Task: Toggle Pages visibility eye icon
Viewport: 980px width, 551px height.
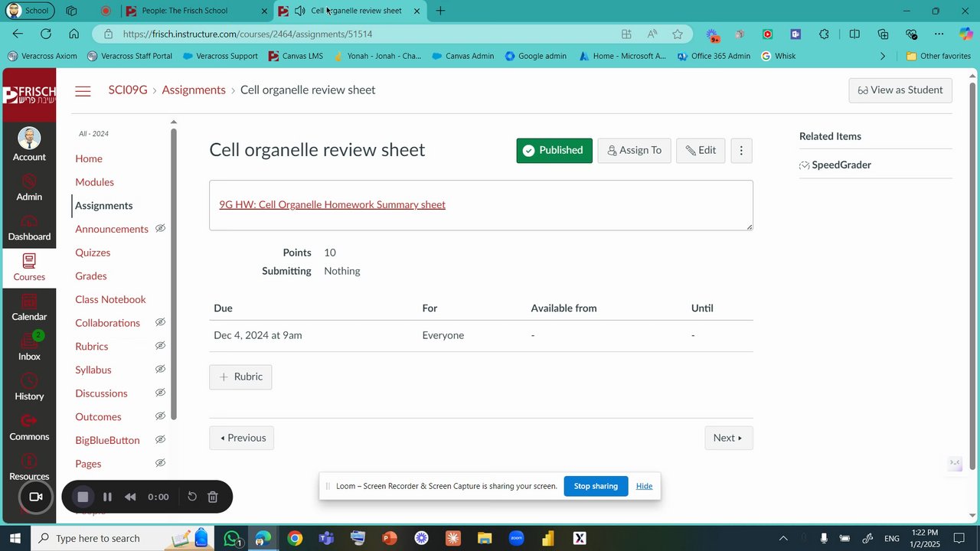Action: [160, 463]
